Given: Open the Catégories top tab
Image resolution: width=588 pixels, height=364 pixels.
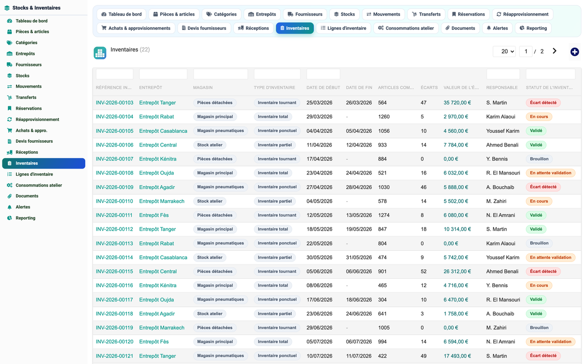Looking at the screenshot, I should 221,14.
